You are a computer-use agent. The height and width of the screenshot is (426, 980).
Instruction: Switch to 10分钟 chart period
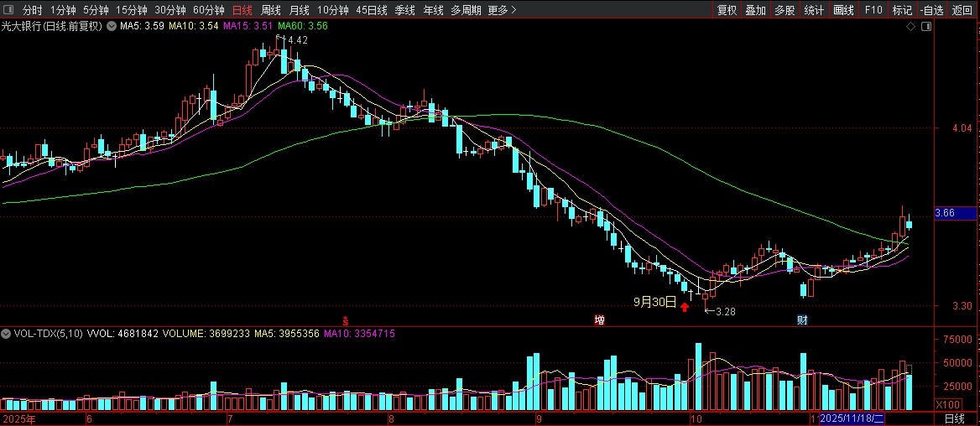coord(332,10)
